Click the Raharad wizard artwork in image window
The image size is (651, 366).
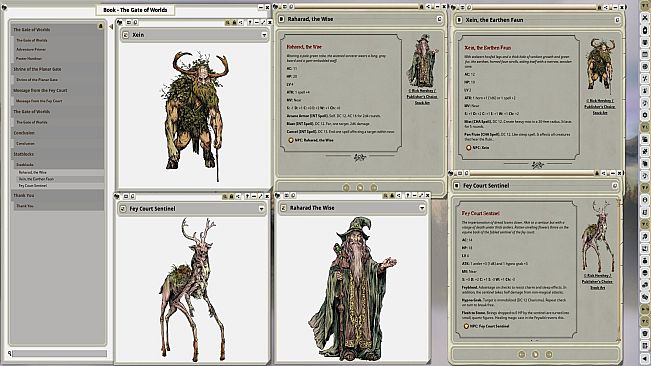pyautogui.click(x=353, y=288)
